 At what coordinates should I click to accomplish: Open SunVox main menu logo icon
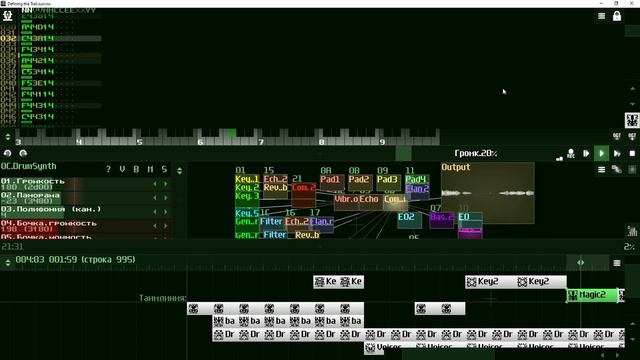(8, 16)
